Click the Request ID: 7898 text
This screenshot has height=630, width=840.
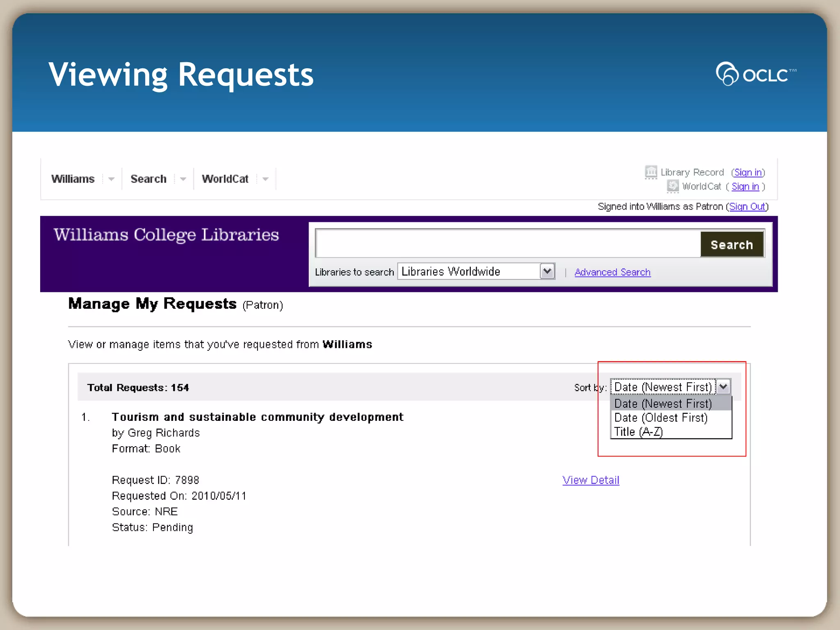pos(155,480)
